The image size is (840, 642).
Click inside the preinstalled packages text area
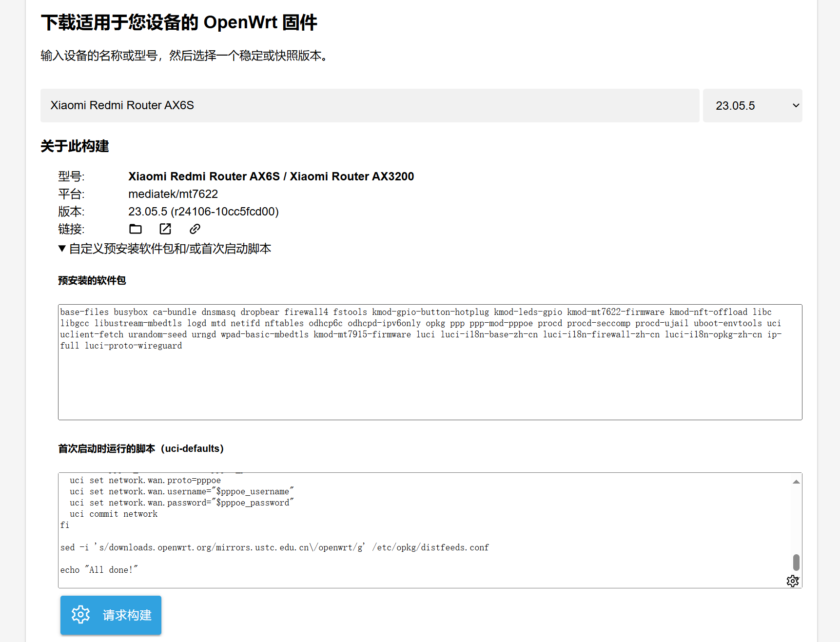point(430,362)
